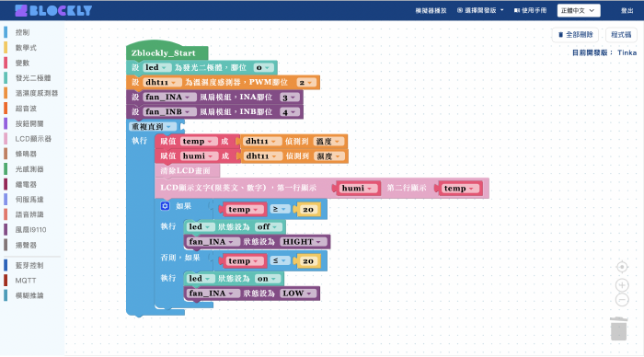This screenshot has width=644, height=357.
Task: Open the 濕度 measurement type dropdown
Action: (x=329, y=156)
